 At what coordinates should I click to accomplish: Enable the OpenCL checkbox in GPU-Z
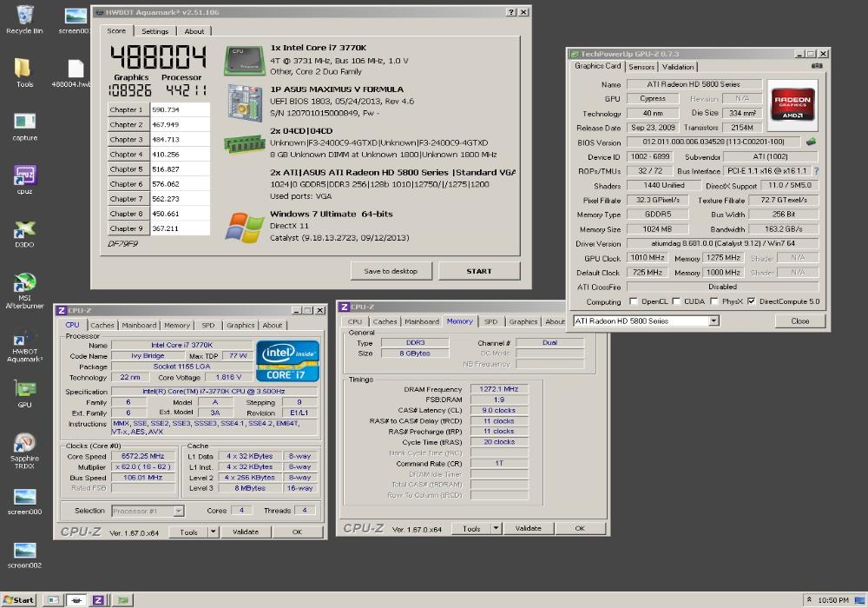click(x=634, y=301)
